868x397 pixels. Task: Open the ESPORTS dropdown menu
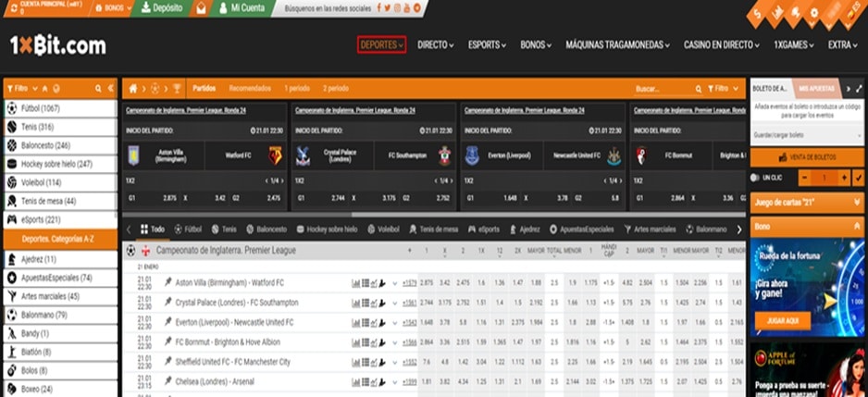487,44
